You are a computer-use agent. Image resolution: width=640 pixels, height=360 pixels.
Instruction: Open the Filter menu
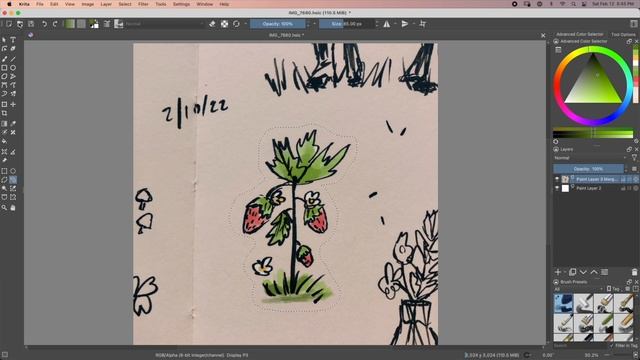pos(143,4)
